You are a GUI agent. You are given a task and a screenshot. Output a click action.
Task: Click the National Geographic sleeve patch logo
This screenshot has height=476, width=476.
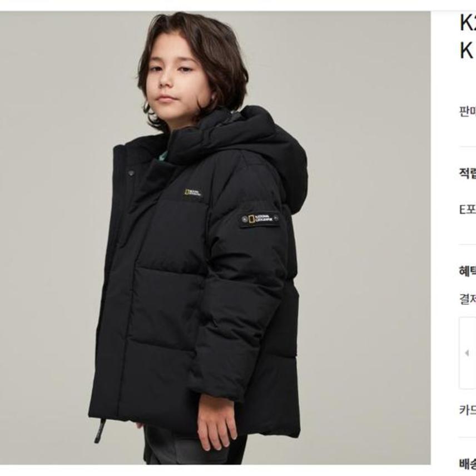[260, 219]
